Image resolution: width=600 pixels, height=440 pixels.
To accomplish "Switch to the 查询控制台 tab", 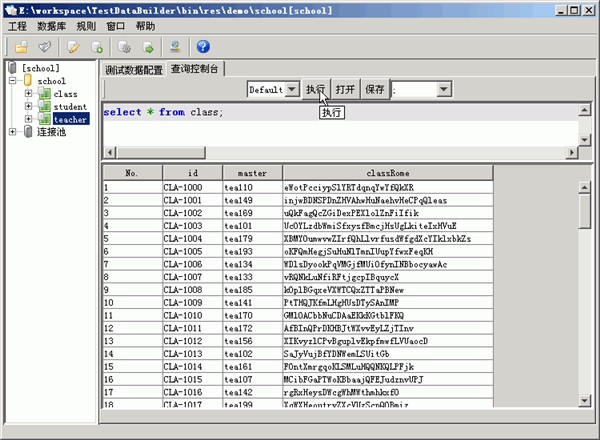I will pos(195,69).
